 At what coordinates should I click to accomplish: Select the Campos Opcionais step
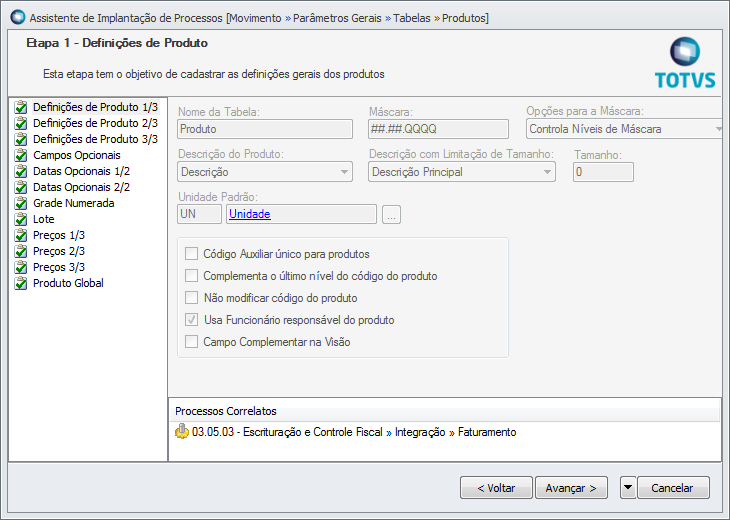[x=77, y=155]
